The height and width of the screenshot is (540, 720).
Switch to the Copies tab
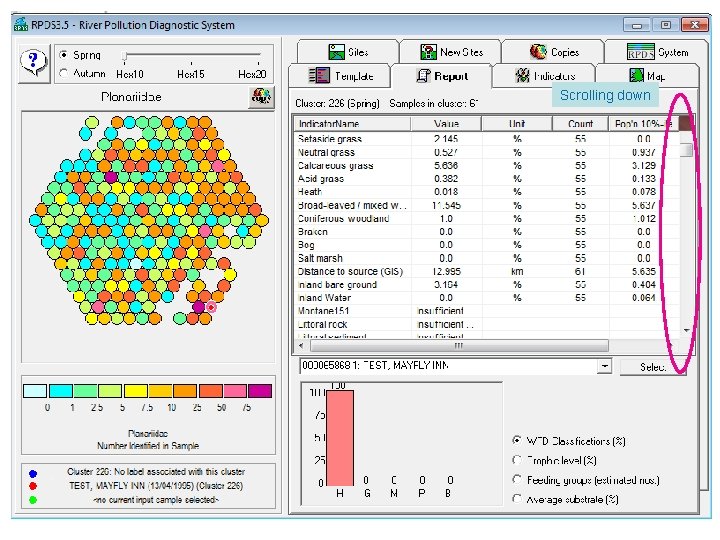tap(553, 52)
